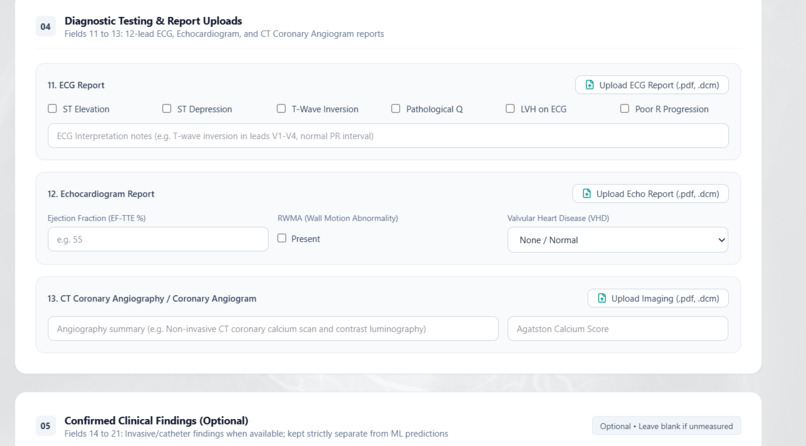The height and width of the screenshot is (446, 806).
Task: Click the 05 section number badge
Action: [x=45, y=426]
